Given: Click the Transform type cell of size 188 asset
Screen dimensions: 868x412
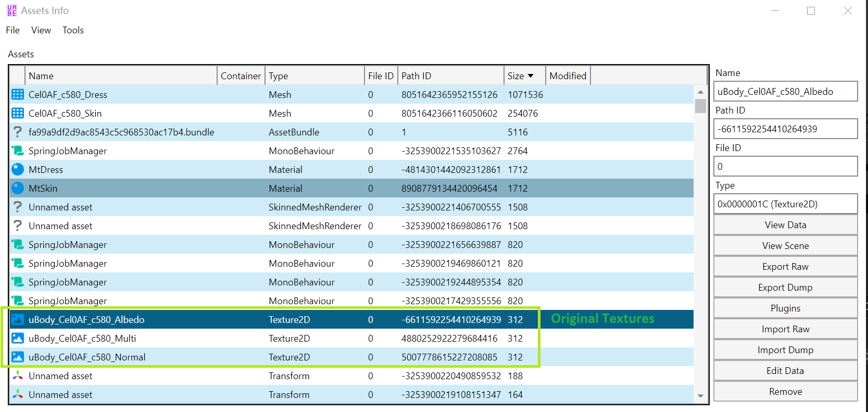Looking at the screenshot, I should click(289, 376).
